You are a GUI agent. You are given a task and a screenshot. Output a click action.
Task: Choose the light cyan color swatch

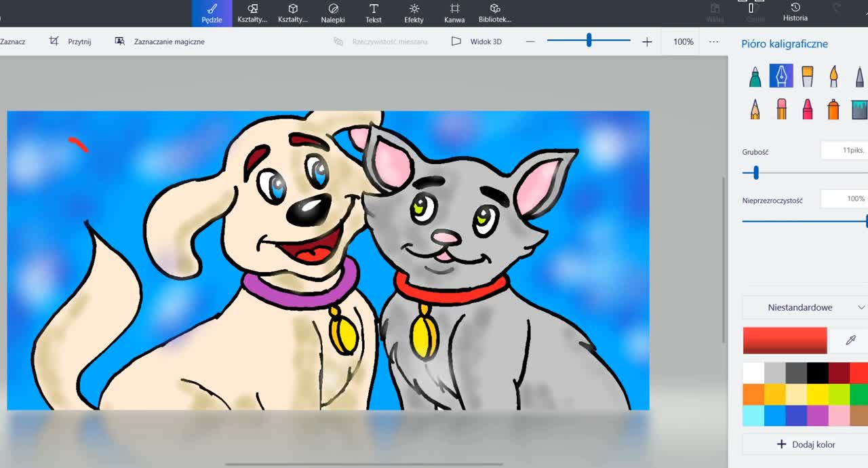[x=753, y=416]
